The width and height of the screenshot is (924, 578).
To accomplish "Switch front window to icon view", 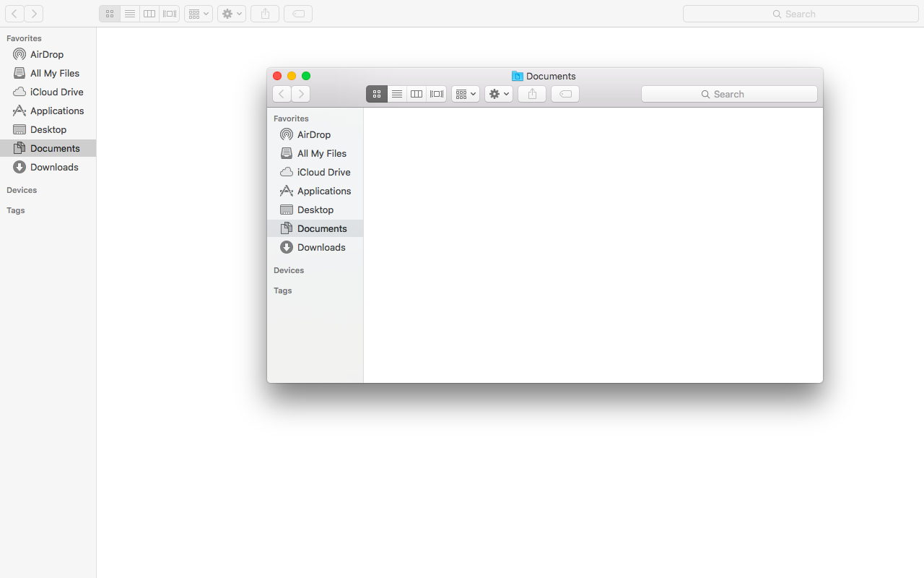I will (x=377, y=94).
